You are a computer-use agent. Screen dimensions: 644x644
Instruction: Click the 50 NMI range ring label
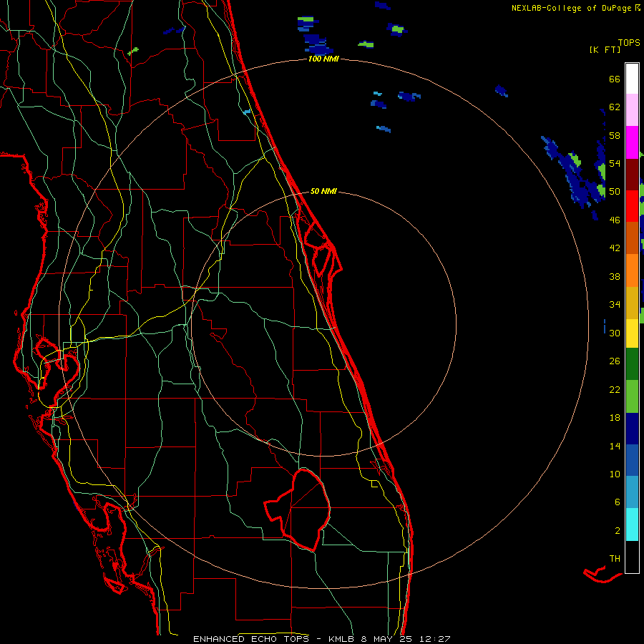[x=323, y=191]
